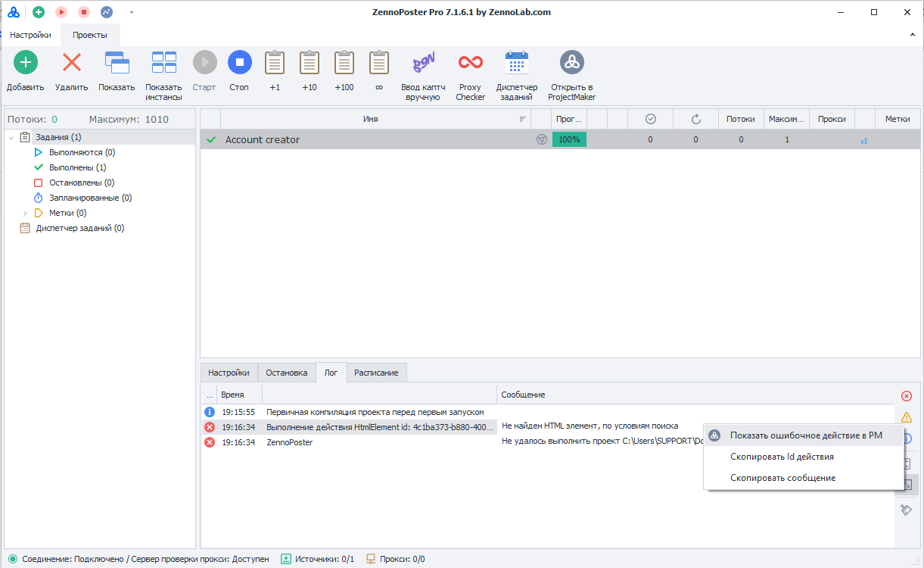Toggle the yellow warning filter in log
This screenshot has width=924, height=568.
(907, 417)
